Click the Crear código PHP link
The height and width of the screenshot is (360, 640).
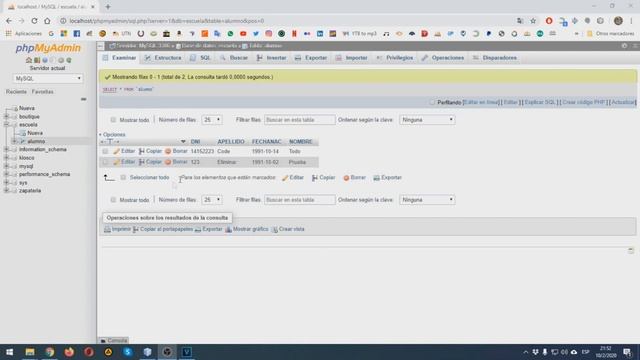584,102
